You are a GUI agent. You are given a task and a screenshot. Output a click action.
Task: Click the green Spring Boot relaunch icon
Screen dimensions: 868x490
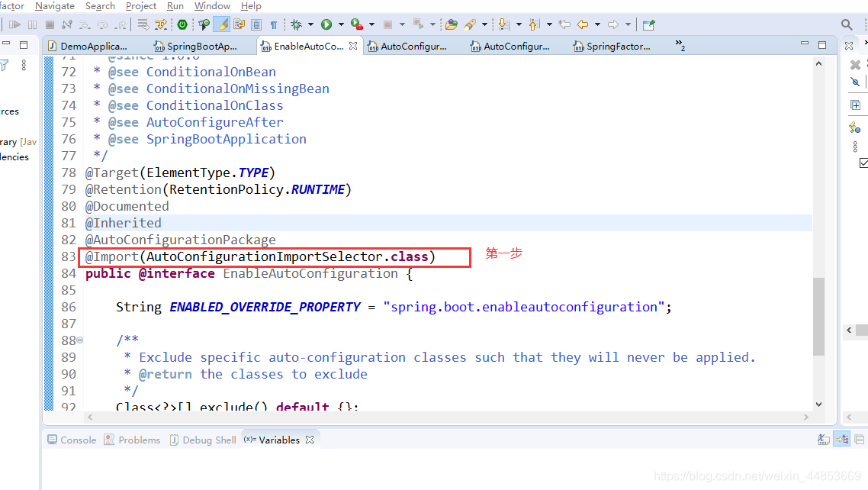click(182, 24)
